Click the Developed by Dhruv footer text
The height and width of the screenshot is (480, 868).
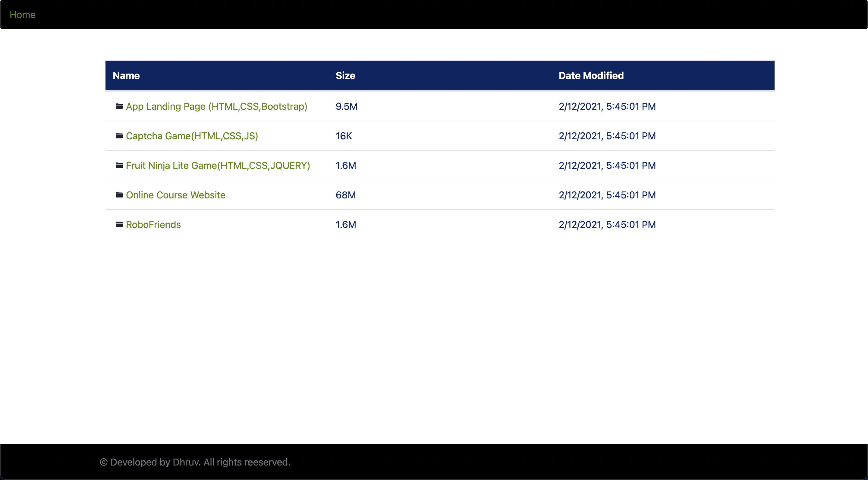click(x=195, y=462)
